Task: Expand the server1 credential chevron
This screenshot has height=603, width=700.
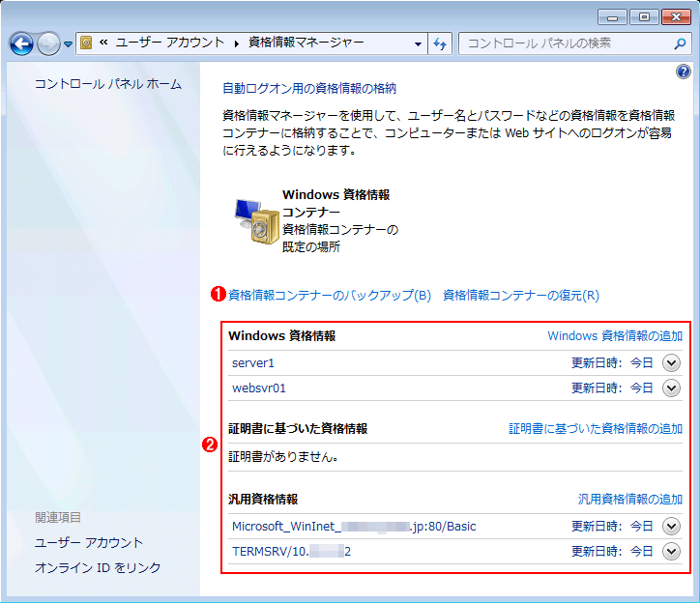Action: [x=671, y=363]
